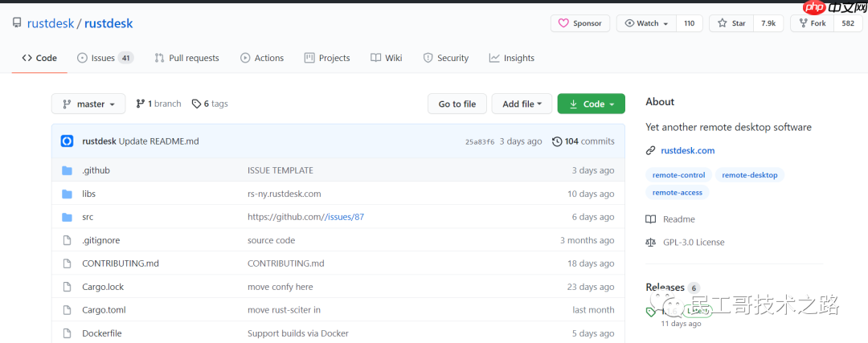Screen dimensions: 868x343
Task: Click the Go to file button
Action: click(457, 104)
